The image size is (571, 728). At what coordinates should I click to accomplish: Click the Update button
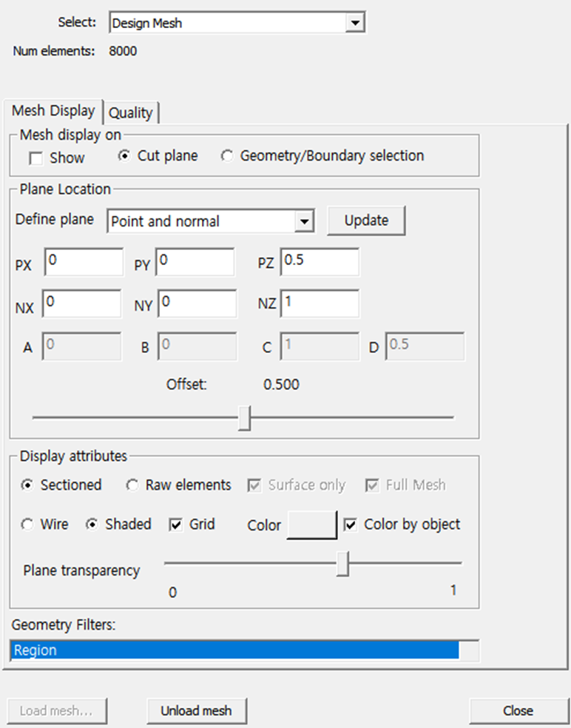(x=366, y=220)
